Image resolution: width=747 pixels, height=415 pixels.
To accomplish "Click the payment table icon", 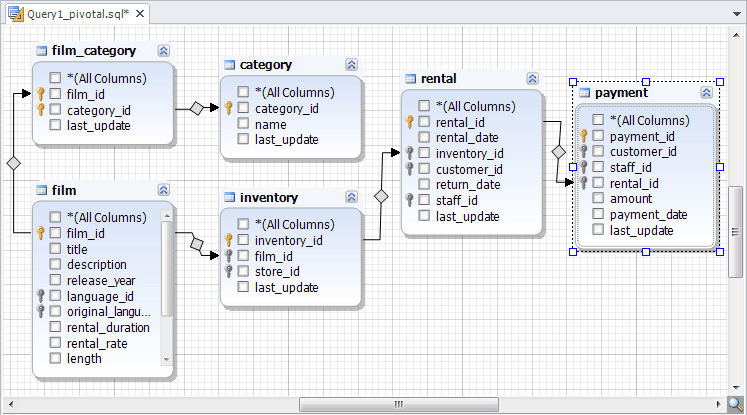I will pyautogui.click(x=585, y=92).
